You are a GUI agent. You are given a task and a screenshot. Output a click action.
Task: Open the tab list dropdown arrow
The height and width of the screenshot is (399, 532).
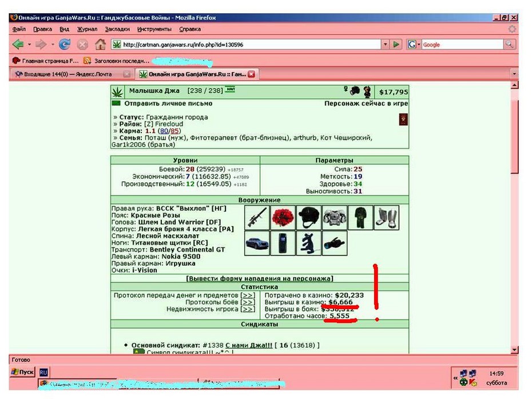point(514,74)
